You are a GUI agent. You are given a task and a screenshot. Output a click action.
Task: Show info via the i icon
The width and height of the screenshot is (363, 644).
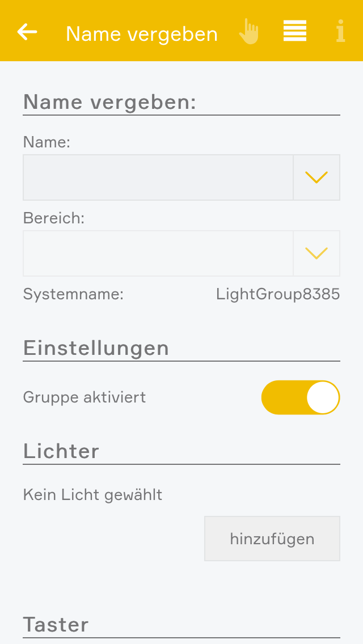(340, 32)
